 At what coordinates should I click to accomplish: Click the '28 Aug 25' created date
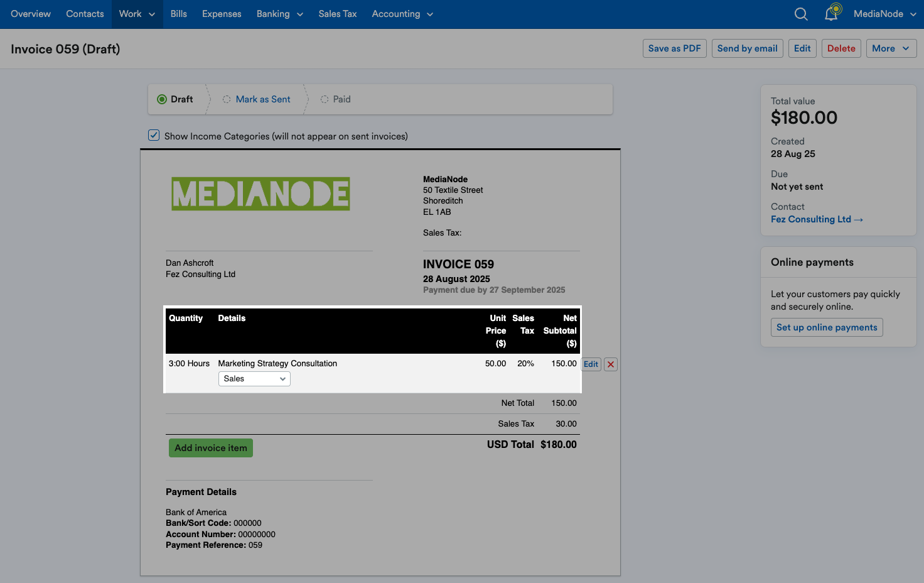click(x=793, y=154)
